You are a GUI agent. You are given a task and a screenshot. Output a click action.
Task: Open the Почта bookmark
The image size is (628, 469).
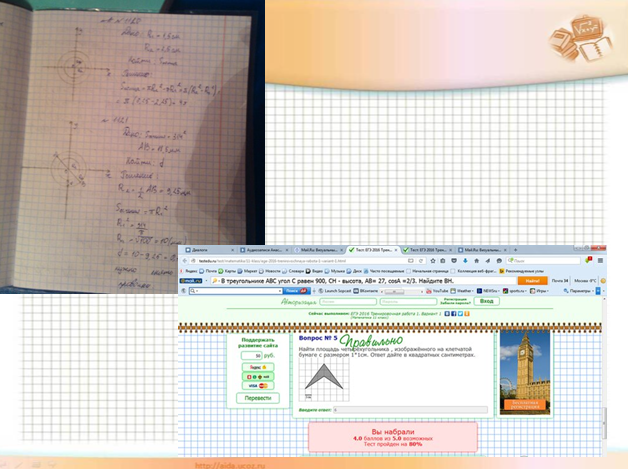[x=209, y=271]
